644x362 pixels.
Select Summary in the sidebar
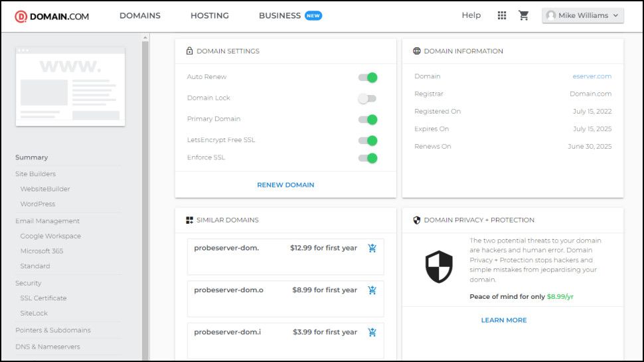(x=32, y=157)
